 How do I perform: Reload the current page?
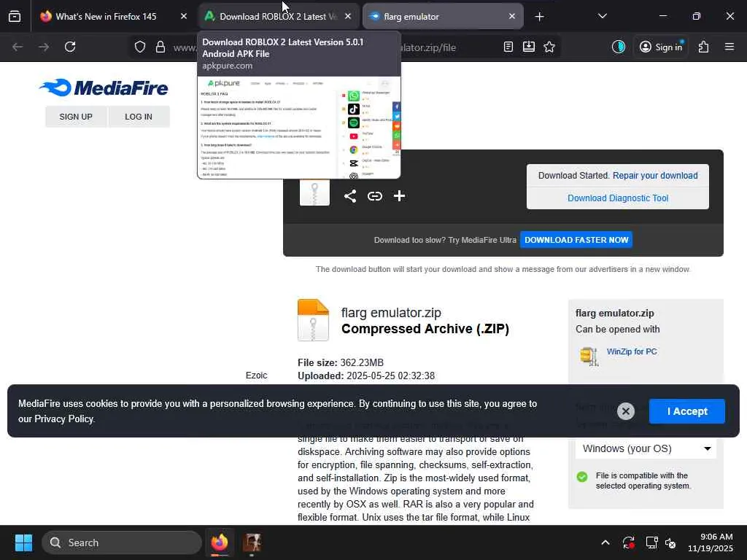click(70, 47)
